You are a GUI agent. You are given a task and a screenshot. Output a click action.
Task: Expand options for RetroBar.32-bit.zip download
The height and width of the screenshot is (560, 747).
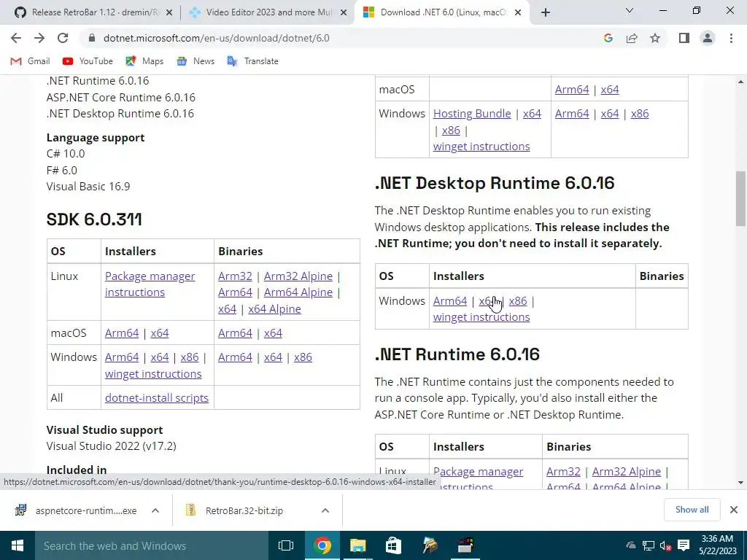click(x=325, y=510)
